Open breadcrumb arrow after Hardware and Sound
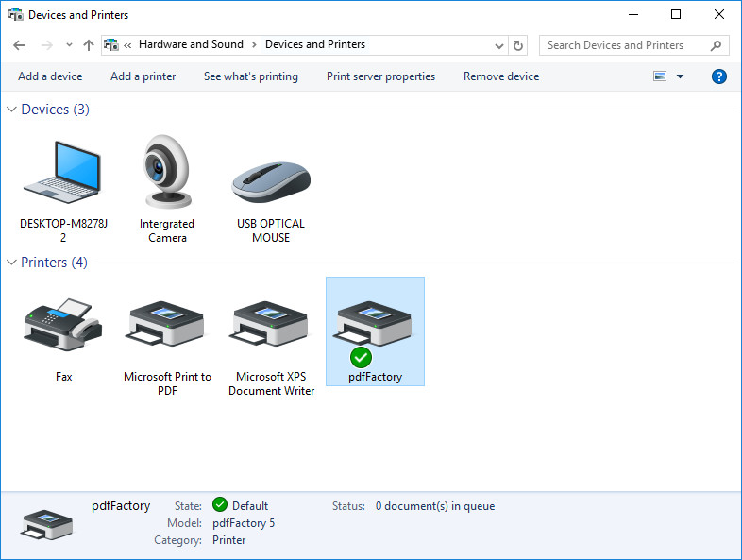Viewport: 742px width, 560px height. pos(254,45)
